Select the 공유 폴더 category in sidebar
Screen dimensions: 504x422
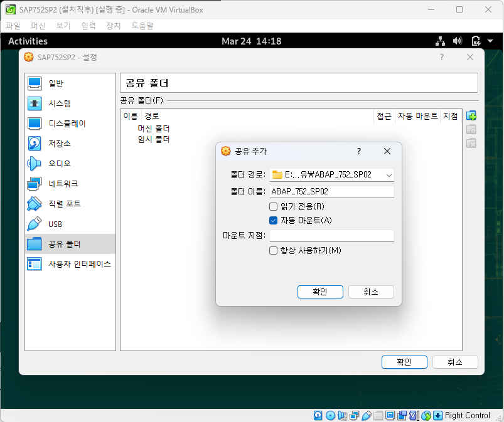pyautogui.click(x=70, y=244)
